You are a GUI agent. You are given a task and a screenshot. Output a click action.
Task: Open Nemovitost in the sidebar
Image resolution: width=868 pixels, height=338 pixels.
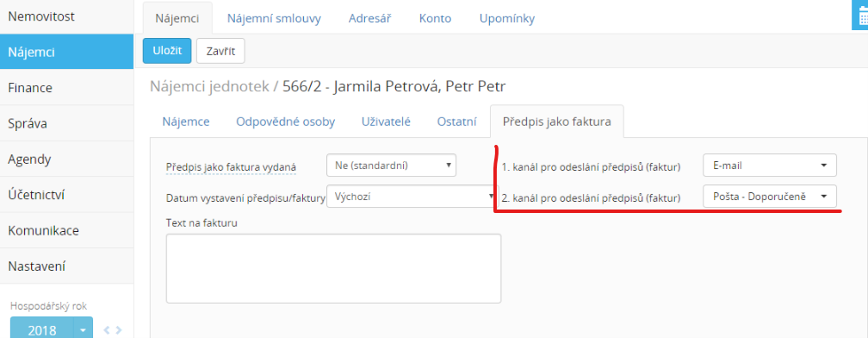coord(66,16)
